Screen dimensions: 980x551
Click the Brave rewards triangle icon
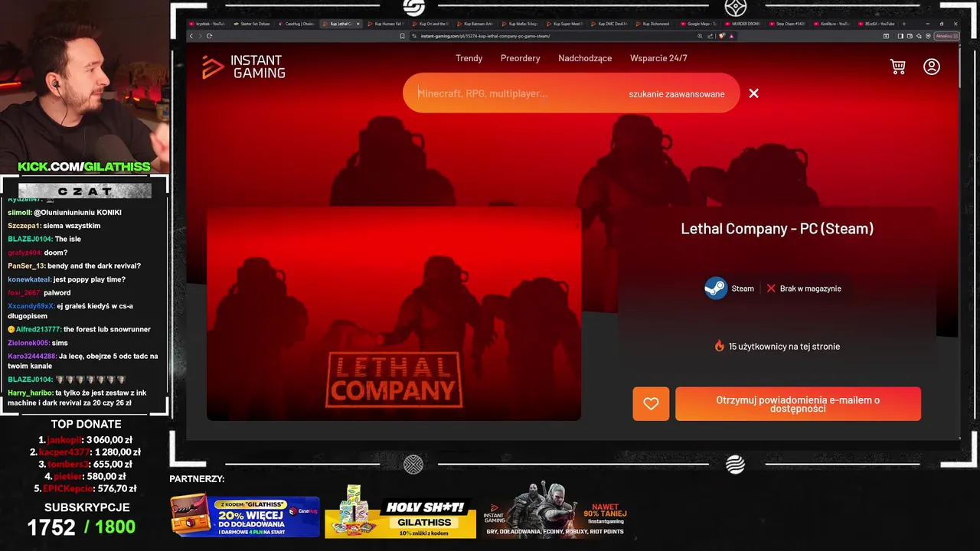coord(732,36)
